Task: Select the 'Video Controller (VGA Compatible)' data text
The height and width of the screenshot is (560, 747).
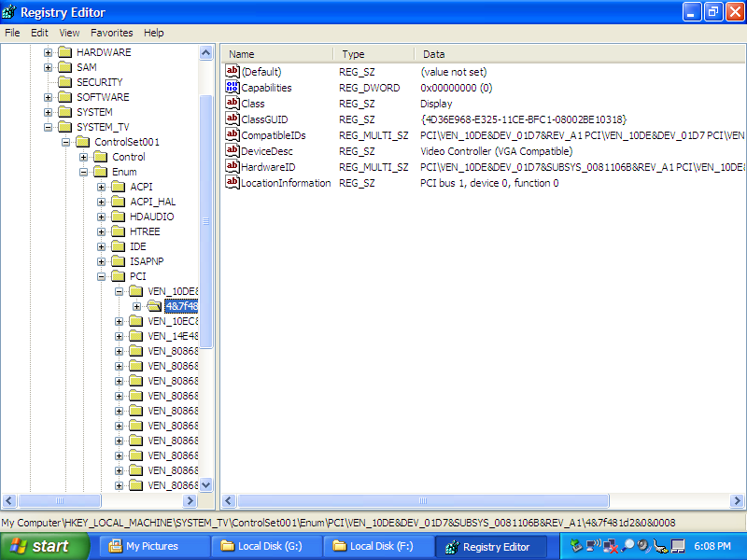Action: pos(497,151)
